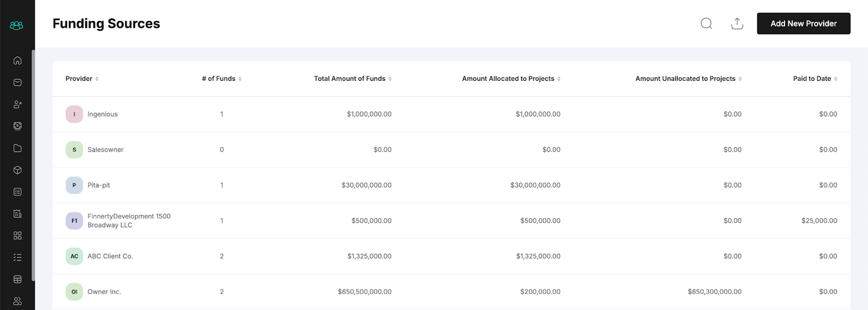Click Ingenious total funds $1,000,000.00
This screenshot has width=868, height=310.
click(369, 114)
